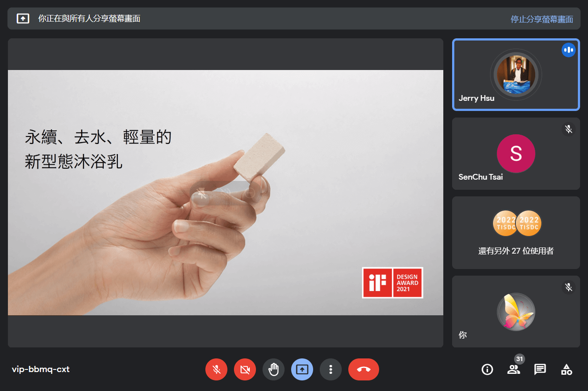Select SenChu Tsai's participant tile
Viewport: 588px width, 391px height.
pyautogui.click(x=515, y=154)
